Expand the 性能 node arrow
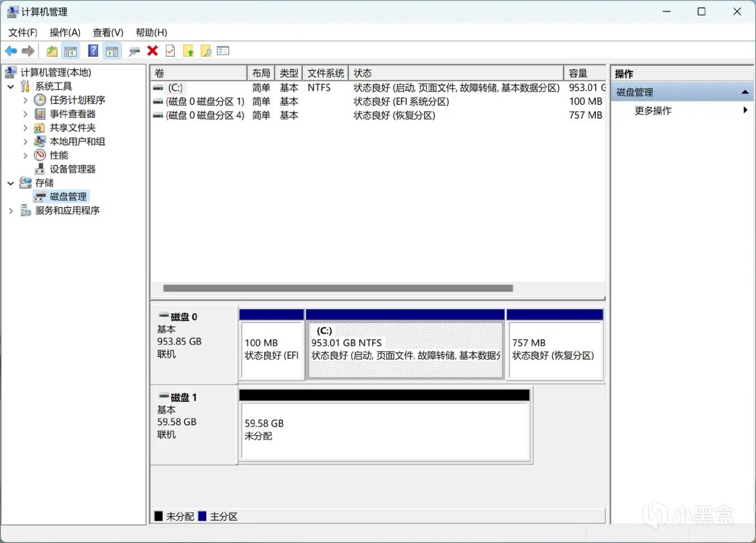756x543 pixels. tap(25, 155)
